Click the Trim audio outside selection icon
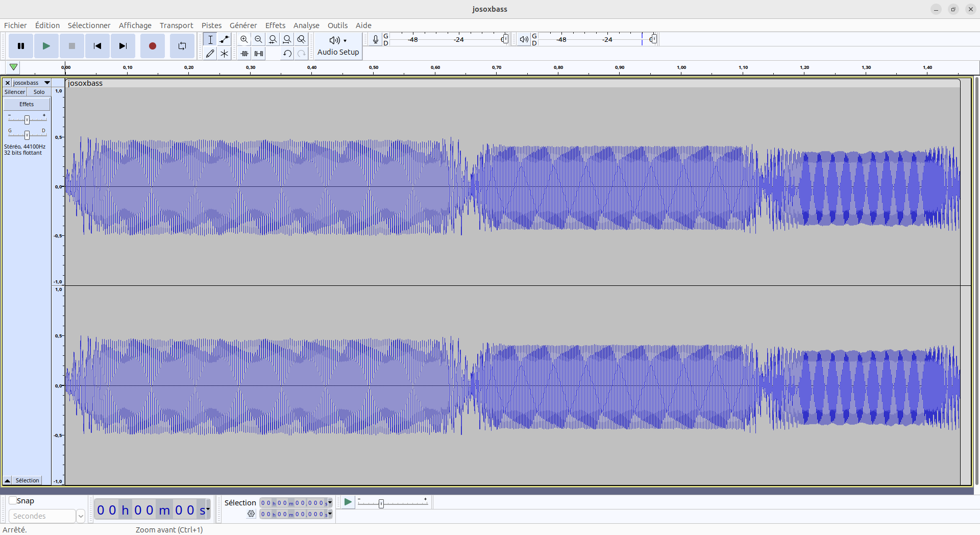 coord(244,53)
